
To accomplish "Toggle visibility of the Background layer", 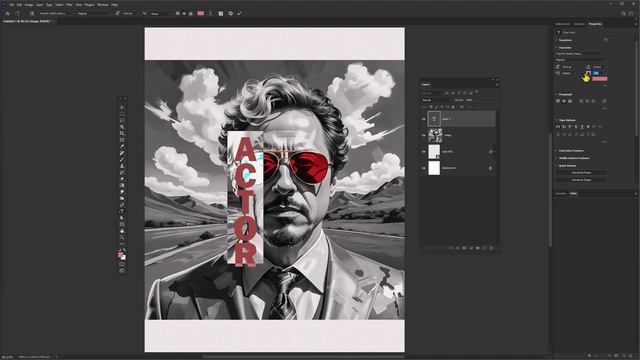I will [424, 168].
